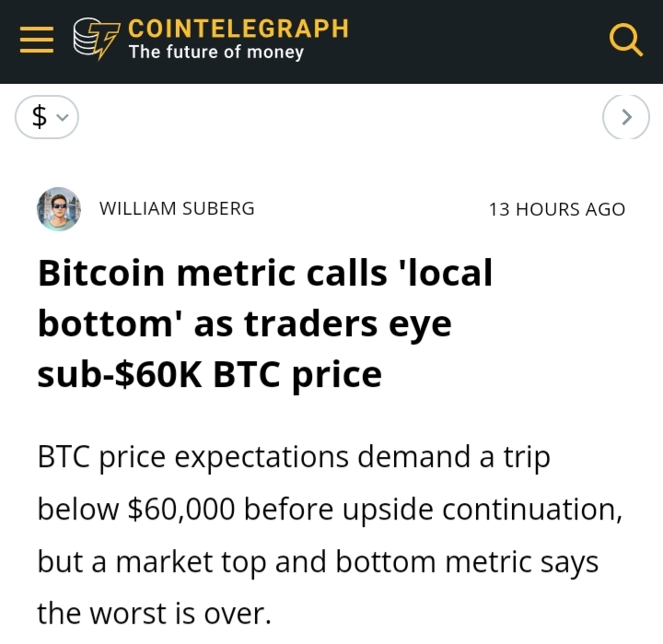This screenshot has width=663, height=644.
Task: Open the "Bitcoin metric calls 'local" headline
Action: (265, 273)
